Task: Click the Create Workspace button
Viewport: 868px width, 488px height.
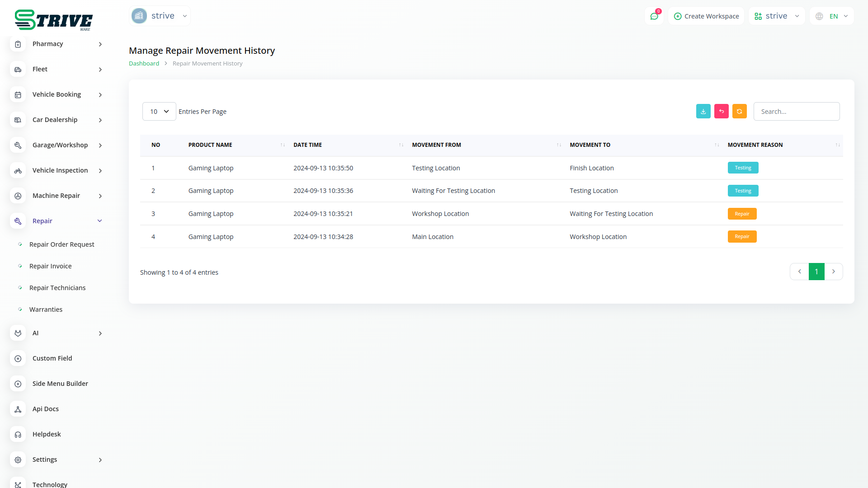Action: click(706, 16)
